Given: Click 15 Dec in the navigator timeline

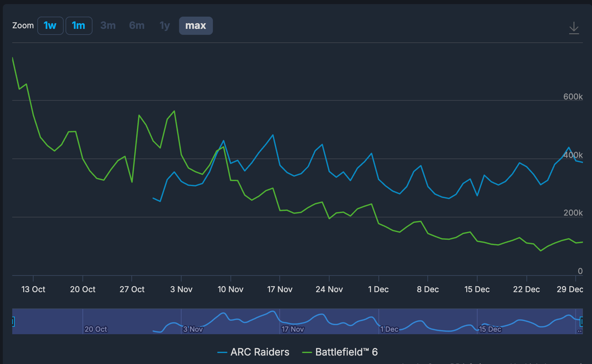Looking at the screenshot, I should 490,329.
